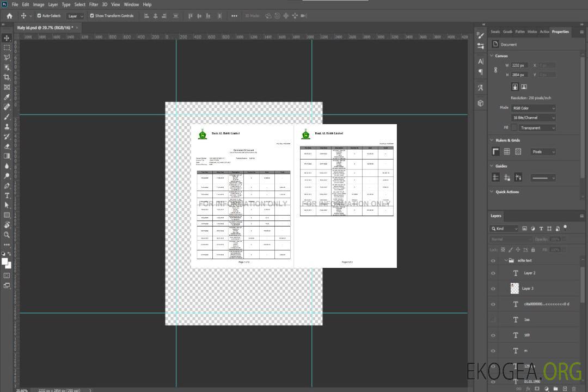588x392 pixels.
Task: Select the Eyedropper tool
Action: point(7,97)
